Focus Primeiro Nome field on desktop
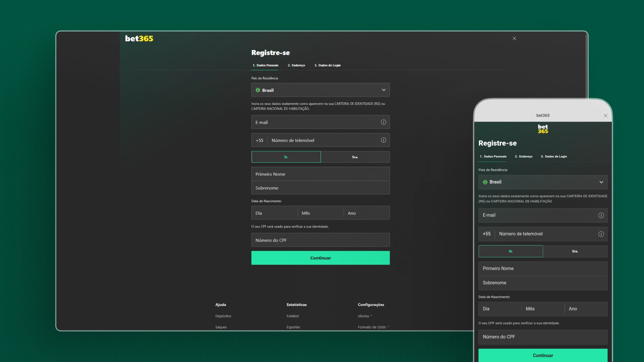Viewport: 644px width, 362px height. pyautogui.click(x=321, y=174)
